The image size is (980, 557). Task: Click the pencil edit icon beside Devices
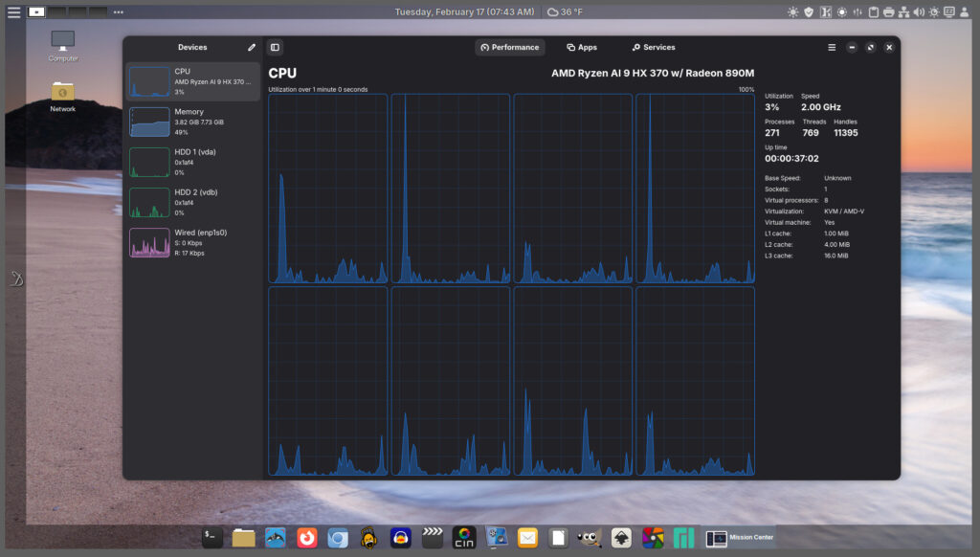[252, 47]
